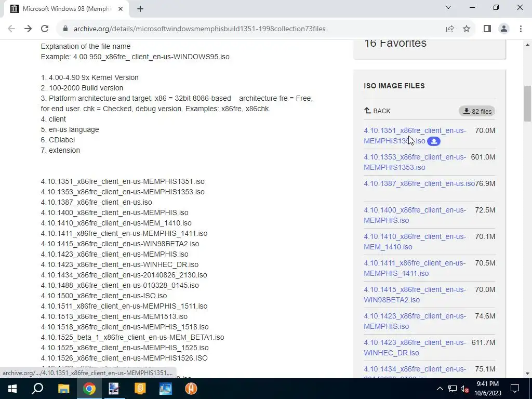Click 4.10.1518 MEMPHIS_1518.iso description text
The image size is (532, 399).
pos(125,327)
